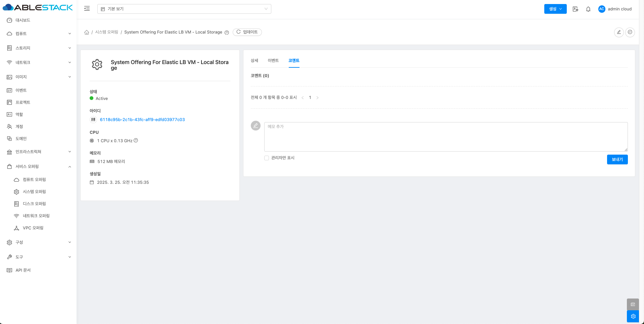644x324 pixels.
Task: Open the 기본 보기 view dropdown
Action: (x=184, y=9)
